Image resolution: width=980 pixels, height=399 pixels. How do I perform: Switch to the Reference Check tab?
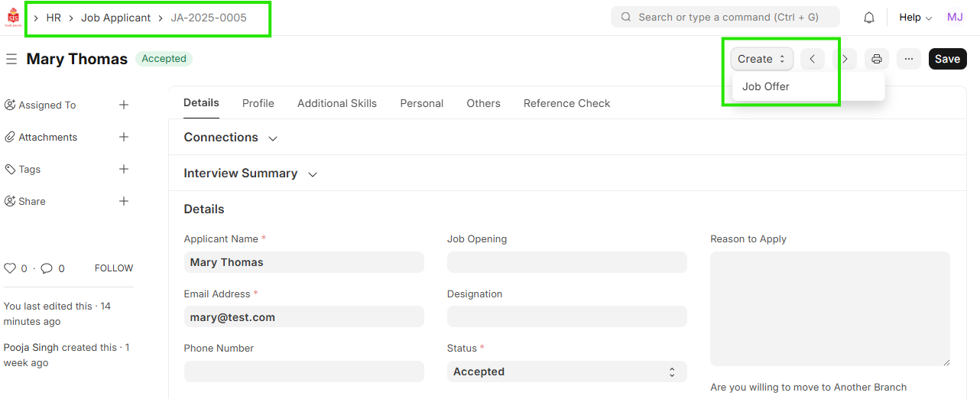point(566,103)
